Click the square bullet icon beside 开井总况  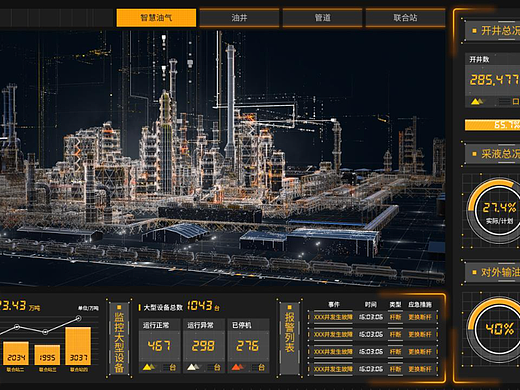click(474, 31)
